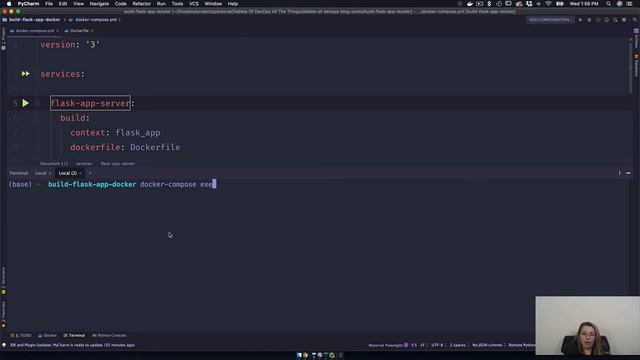The image size is (640, 360).
Task: Click IDE and Plugin Updates notification message
Action: pos(72,345)
